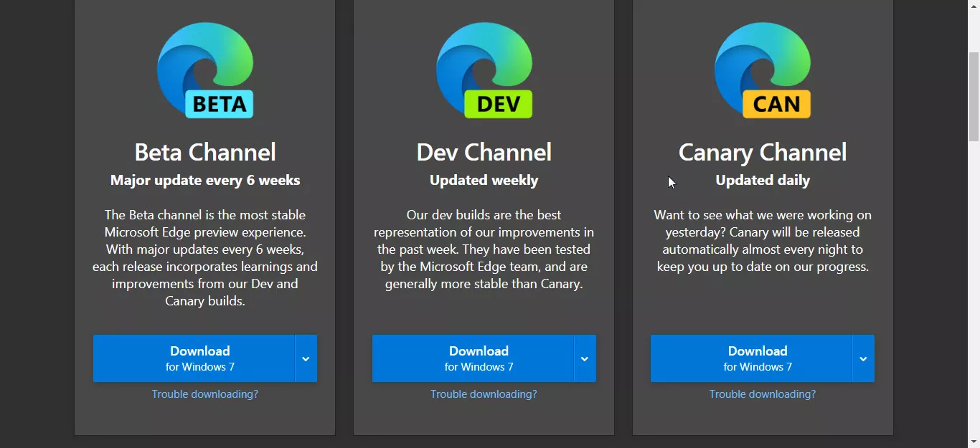The width and height of the screenshot is (980, 448).
Task: Open Trouble downloading link under Dev
Action: (x=484, y=394)
